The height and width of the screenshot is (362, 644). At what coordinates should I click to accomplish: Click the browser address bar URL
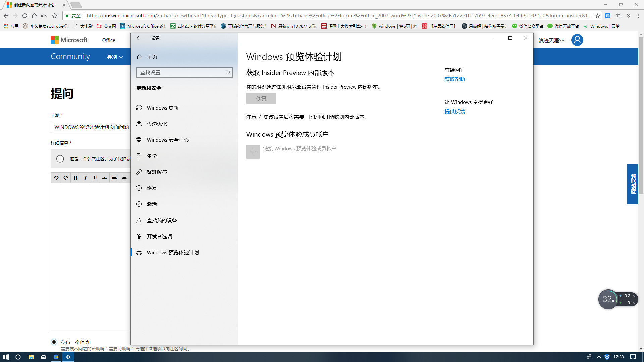(x=339, y=16)
